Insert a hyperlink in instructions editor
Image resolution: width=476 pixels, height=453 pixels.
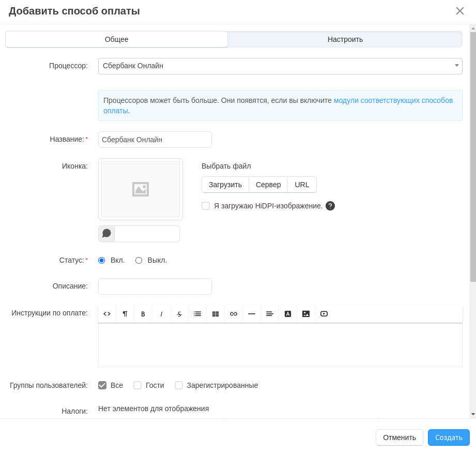[234, 314]
